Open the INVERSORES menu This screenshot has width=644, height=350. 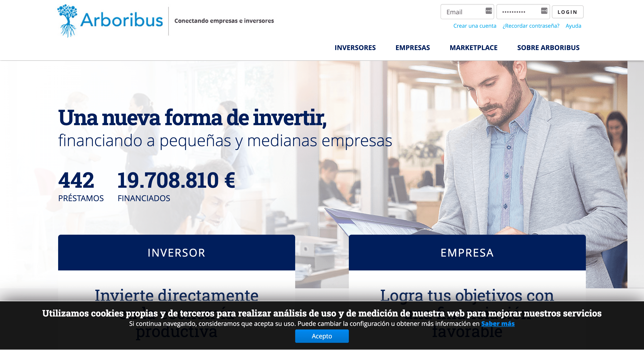(x=356, y=47)
